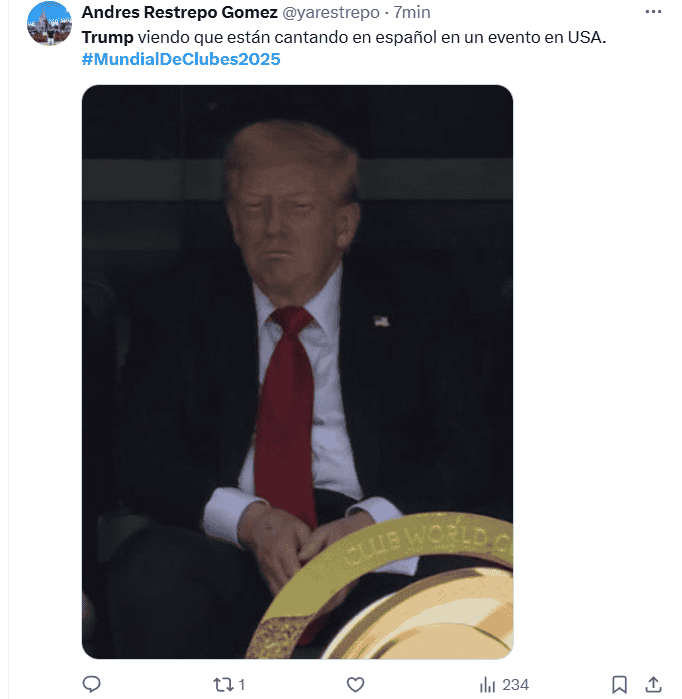The width and height of the screenshot is (682, 699).
Task: Open the tweet via the 7min timestamp
Action: [x=412, y=12]
